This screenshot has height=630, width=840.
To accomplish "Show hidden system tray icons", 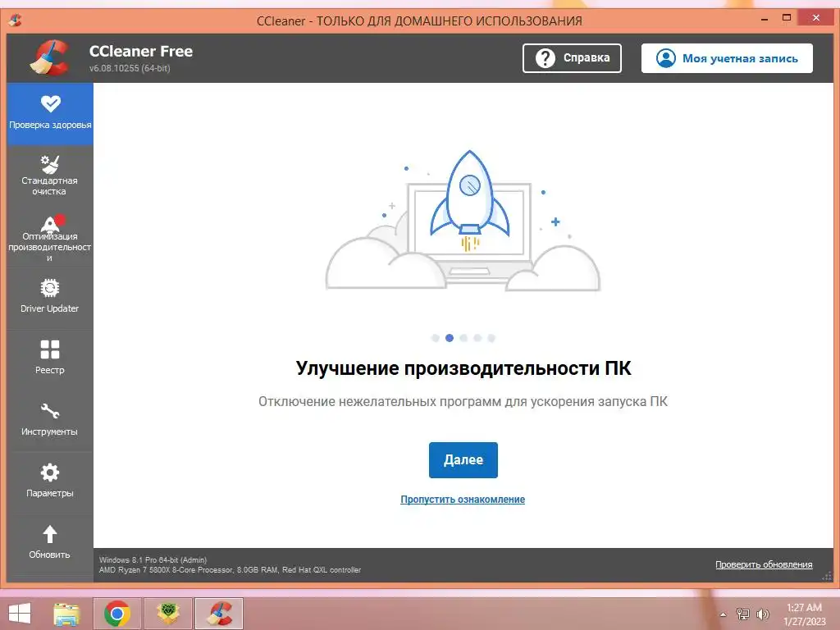I will tap(724, 614).
